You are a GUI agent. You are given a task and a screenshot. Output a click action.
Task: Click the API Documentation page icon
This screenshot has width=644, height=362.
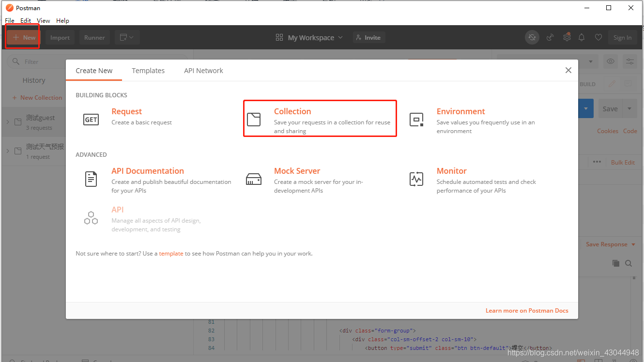[91, 179]
